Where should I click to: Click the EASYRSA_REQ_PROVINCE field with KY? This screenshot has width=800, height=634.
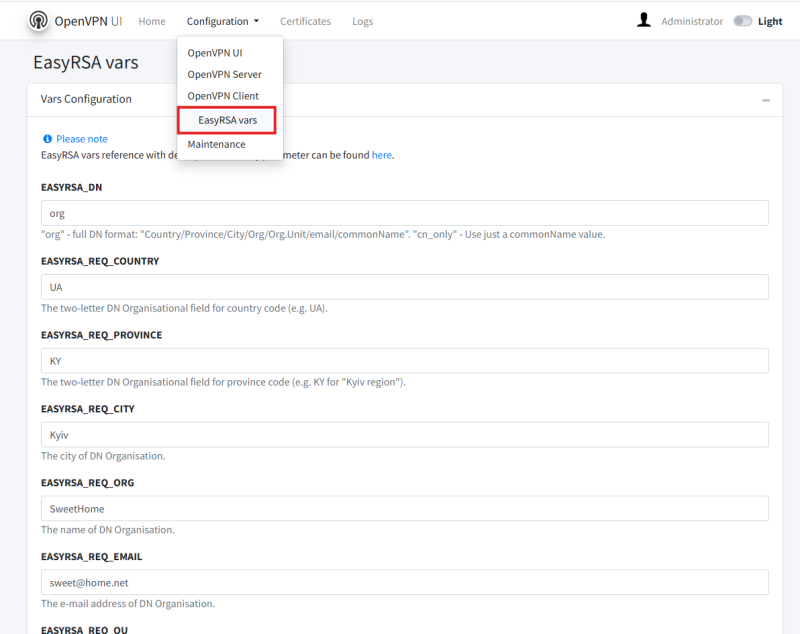(x=405, y=361)
